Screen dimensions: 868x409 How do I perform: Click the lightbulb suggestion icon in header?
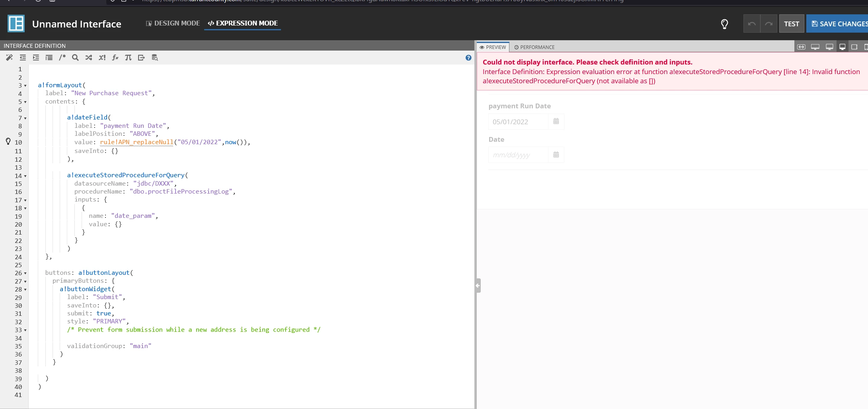[724, 24]
